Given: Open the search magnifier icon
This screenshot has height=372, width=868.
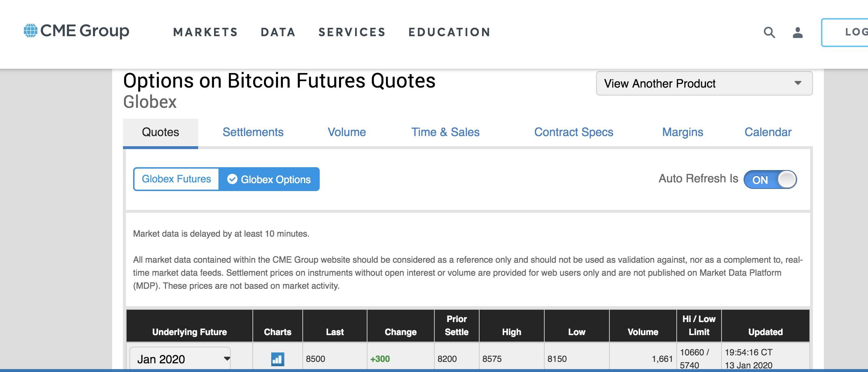Looking at the screenshot, I should pos(769,33).
